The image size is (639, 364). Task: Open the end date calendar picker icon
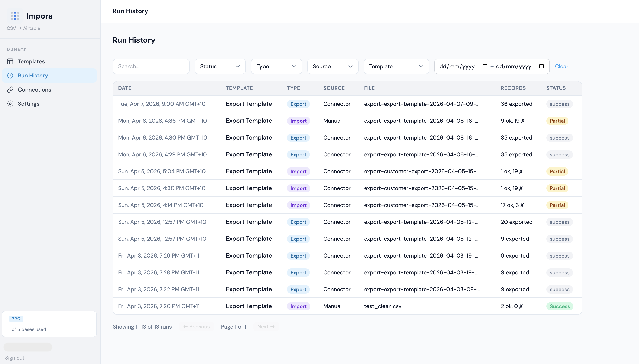coord(541,66)
